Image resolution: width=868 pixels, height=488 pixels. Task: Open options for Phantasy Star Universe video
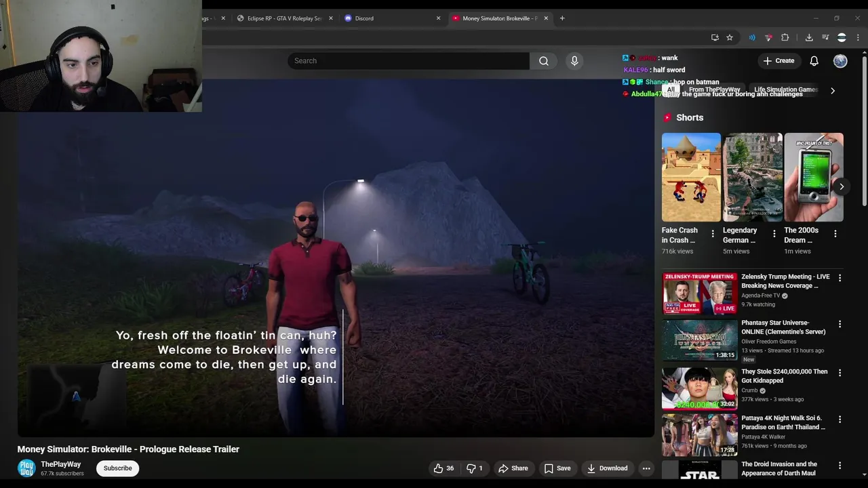[840, 324]
